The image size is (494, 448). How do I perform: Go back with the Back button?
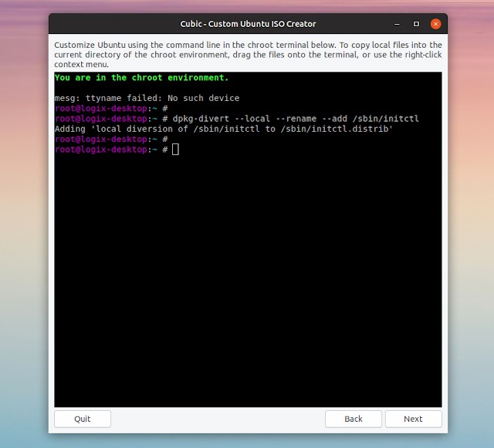[x=354, y=419]
